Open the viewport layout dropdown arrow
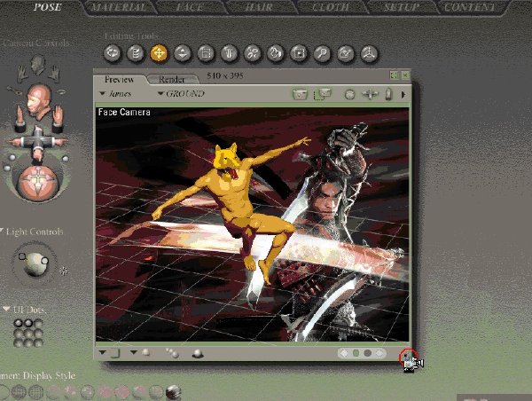The height and width of the screenshot is (401, 532). pyautogui.click(x=103, y=352)
